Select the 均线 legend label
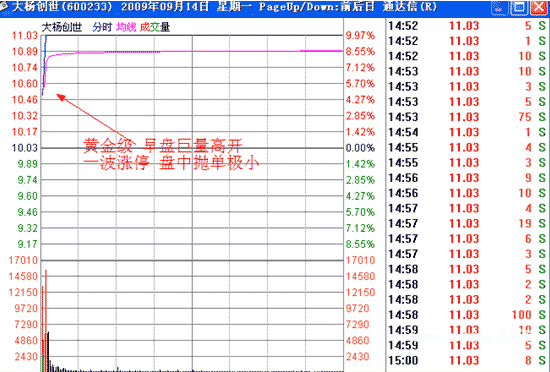550x372 pixels. click(x=126, y=27)
